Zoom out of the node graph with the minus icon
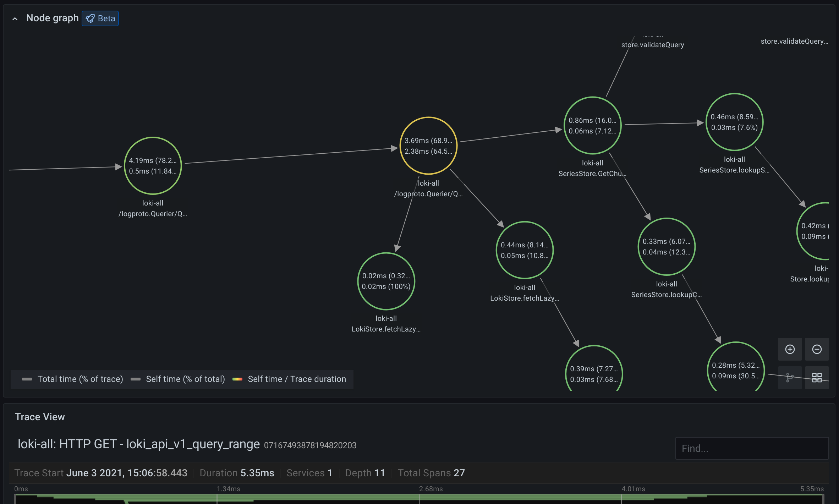 pos(817,349)
